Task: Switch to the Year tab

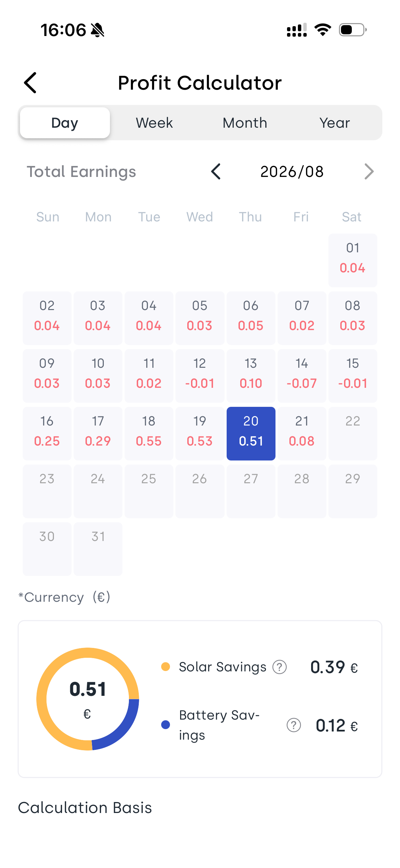Action: pos(335,123)
